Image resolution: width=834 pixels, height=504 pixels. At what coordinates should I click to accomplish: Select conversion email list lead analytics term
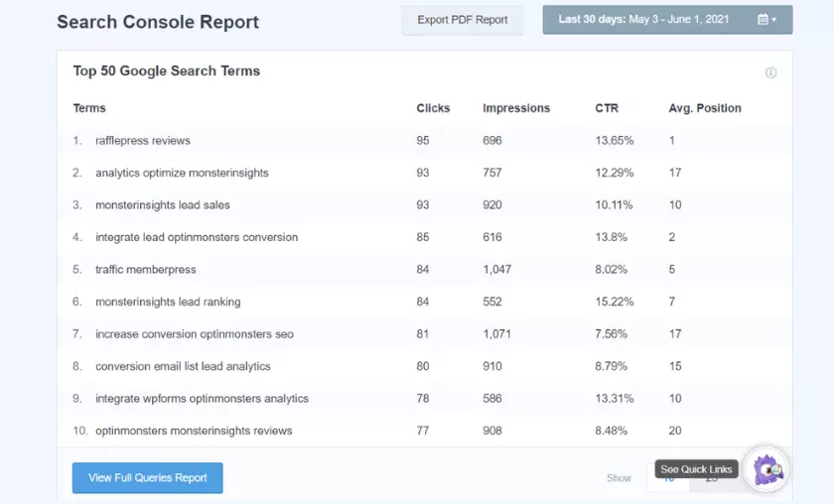[x=183, y=366]
